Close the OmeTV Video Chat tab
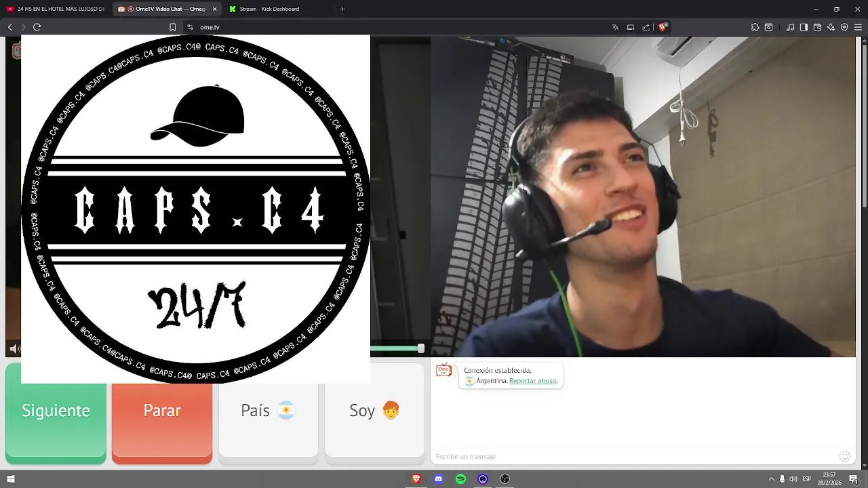This screenshot has height=488, width=868. point(215,9)
